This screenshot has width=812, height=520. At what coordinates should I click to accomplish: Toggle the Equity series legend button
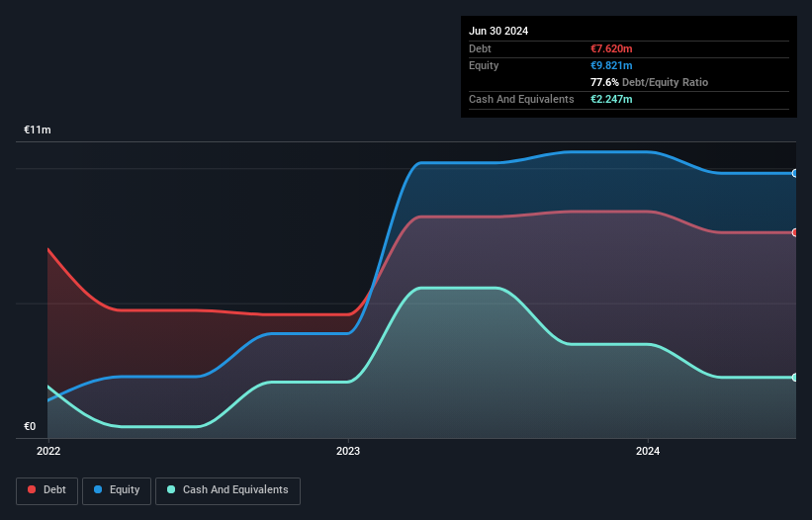pos(117,490)
